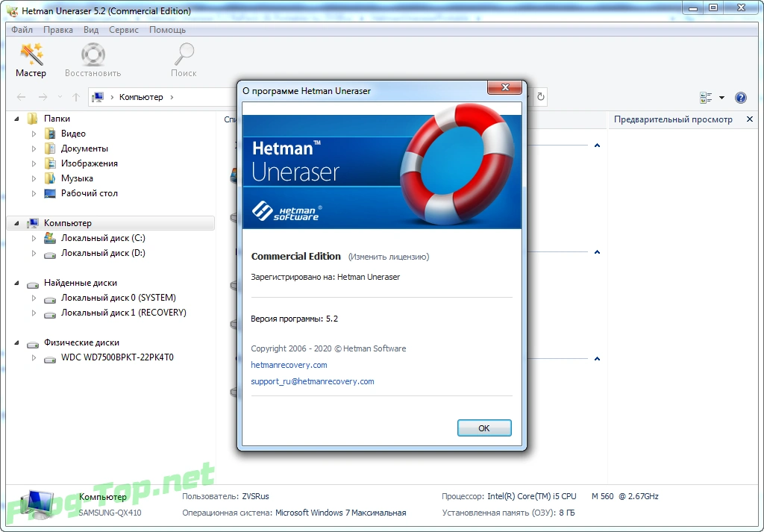Open the view mode dropdown arrow
The image size is (764, 532).
click(721, 98)
